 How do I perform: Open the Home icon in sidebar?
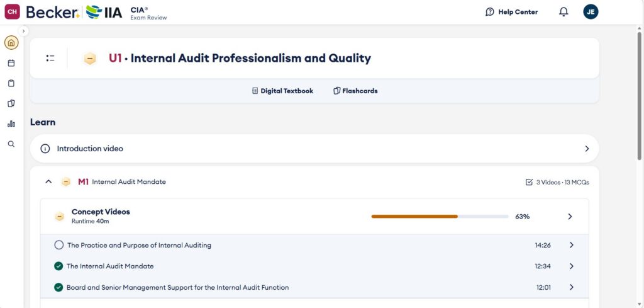coord(11,42)
